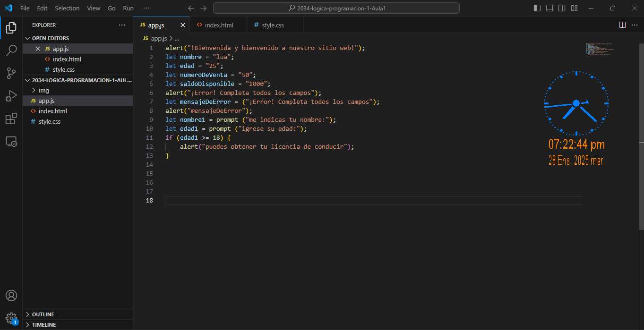This screenshot has width=644, height=330.
Task: Click on the variable numeroDeVenta
Action: click(x=204, y=75)
